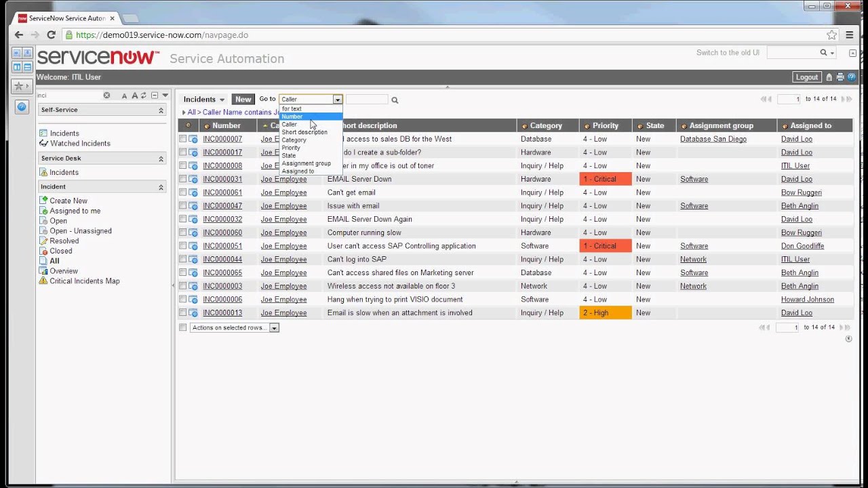
Task: Choose Assignment group in the dropdown list
Action: [x=311, y=163]
